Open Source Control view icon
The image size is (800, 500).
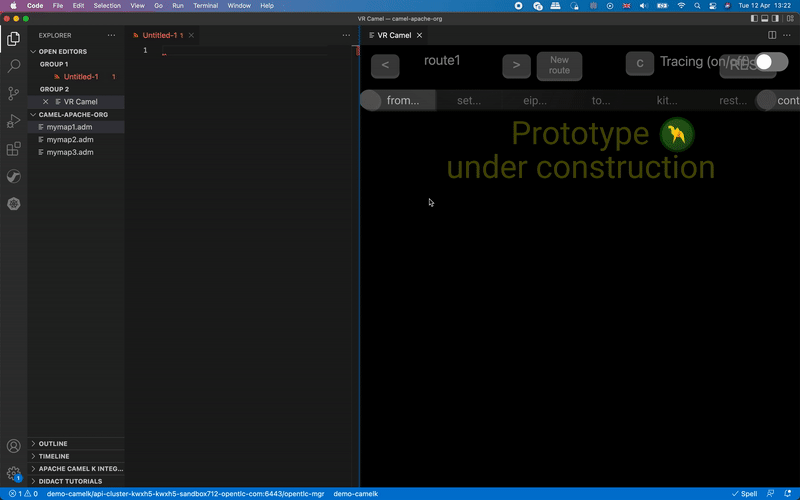[x=14, y=93]
